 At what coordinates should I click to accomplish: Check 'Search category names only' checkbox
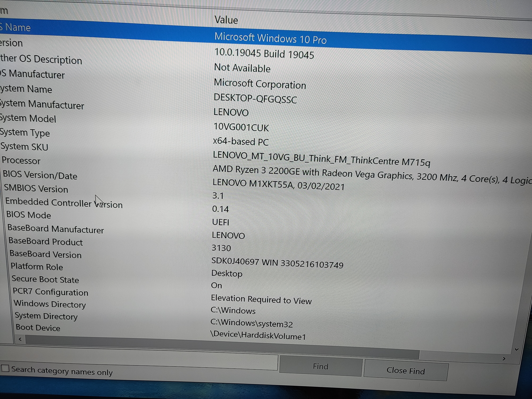coord(5,368)
